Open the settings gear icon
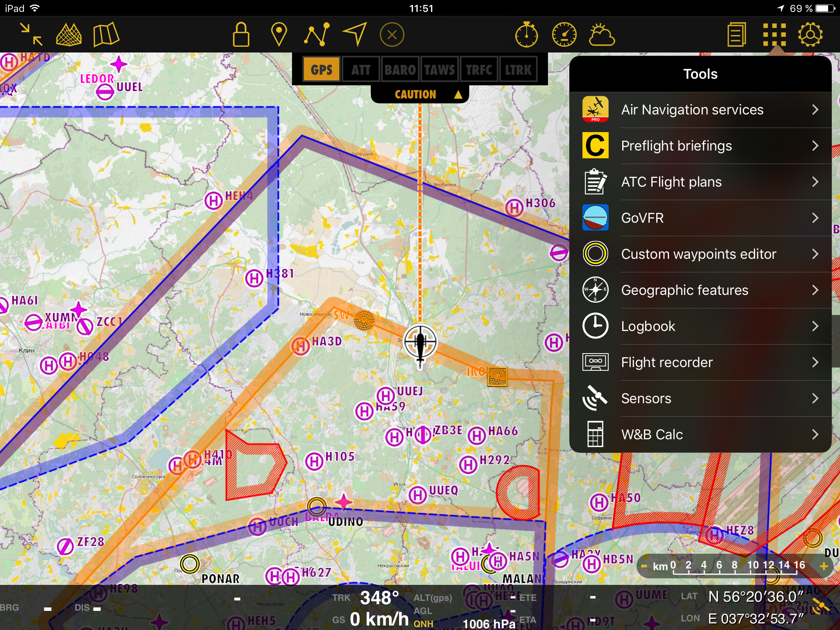Screen dimensions: 840x630 coord(810,34)
